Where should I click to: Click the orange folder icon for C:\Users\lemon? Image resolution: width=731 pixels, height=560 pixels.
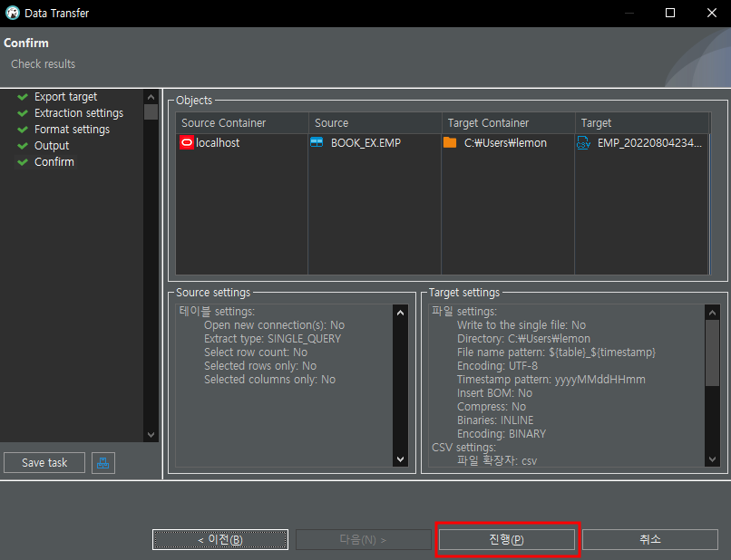coord(450,142)
